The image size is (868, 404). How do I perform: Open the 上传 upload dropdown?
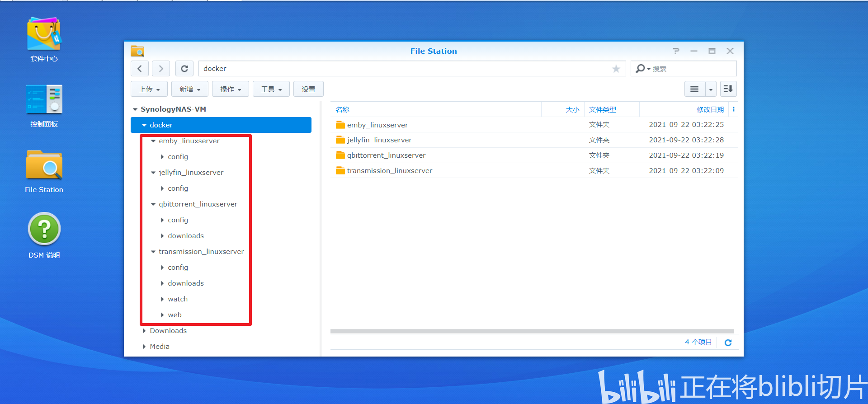coord(149,89)
